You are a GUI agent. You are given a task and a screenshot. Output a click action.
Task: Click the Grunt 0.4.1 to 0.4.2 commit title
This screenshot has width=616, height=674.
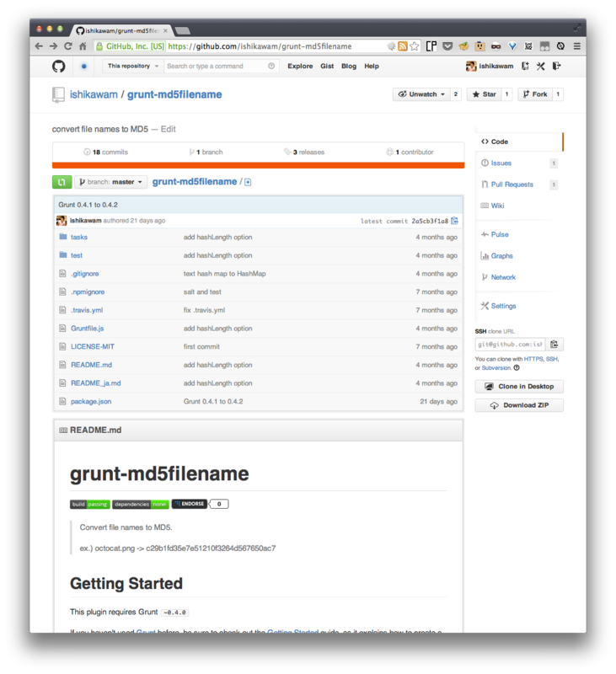88,205
